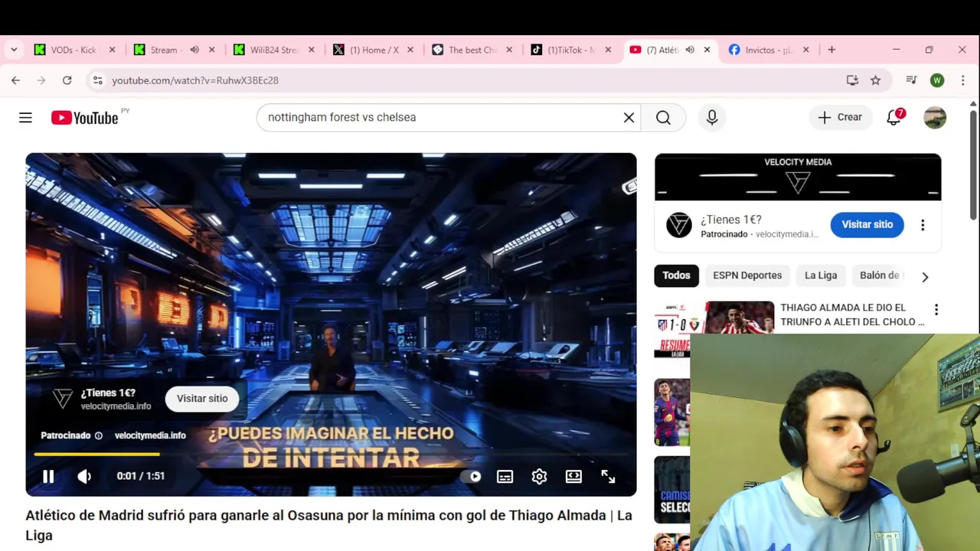The image size is (980, 551).
Task: Open the YouTube hamburger guide menu
Action: click(25, 117)
